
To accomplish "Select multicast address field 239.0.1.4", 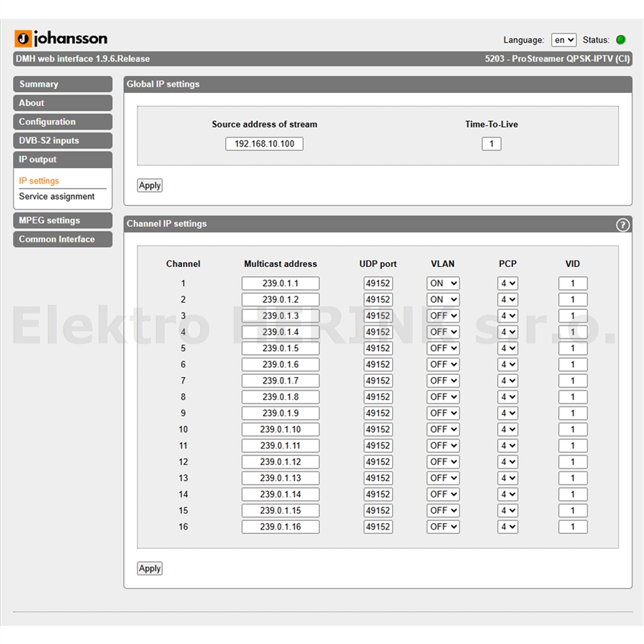I will [x=280, y=332].
